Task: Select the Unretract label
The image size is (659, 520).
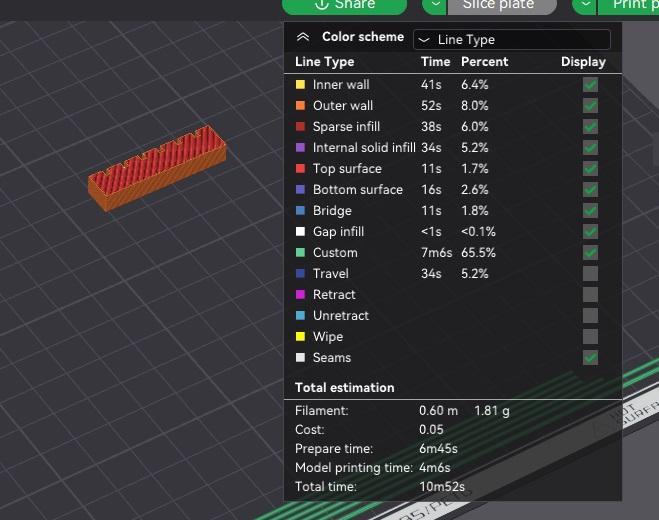Action: (x=340, y=316)
